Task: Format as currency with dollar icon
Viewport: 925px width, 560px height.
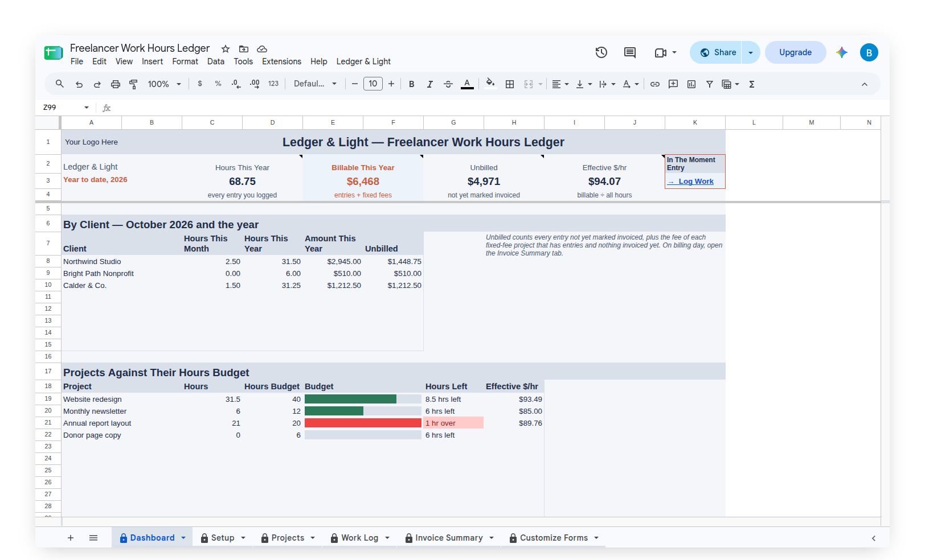Action: pos(200,84)
